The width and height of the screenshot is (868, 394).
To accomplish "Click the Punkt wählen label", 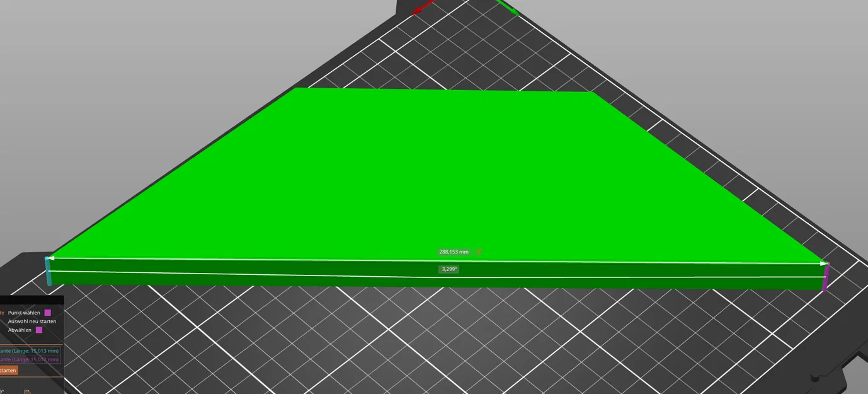I will (24, 313).
